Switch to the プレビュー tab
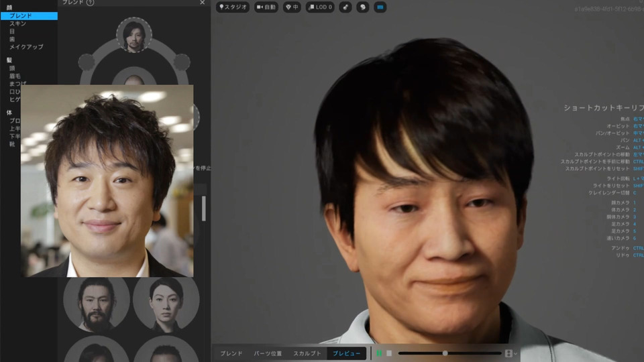This screenshot has width=644, height=362. (346, 353)
